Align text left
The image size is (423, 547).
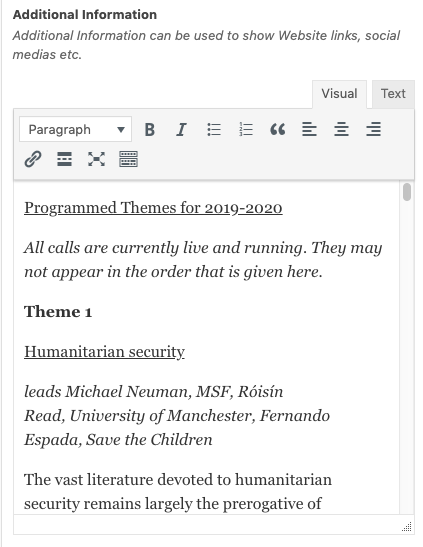[x=309, y=129]
